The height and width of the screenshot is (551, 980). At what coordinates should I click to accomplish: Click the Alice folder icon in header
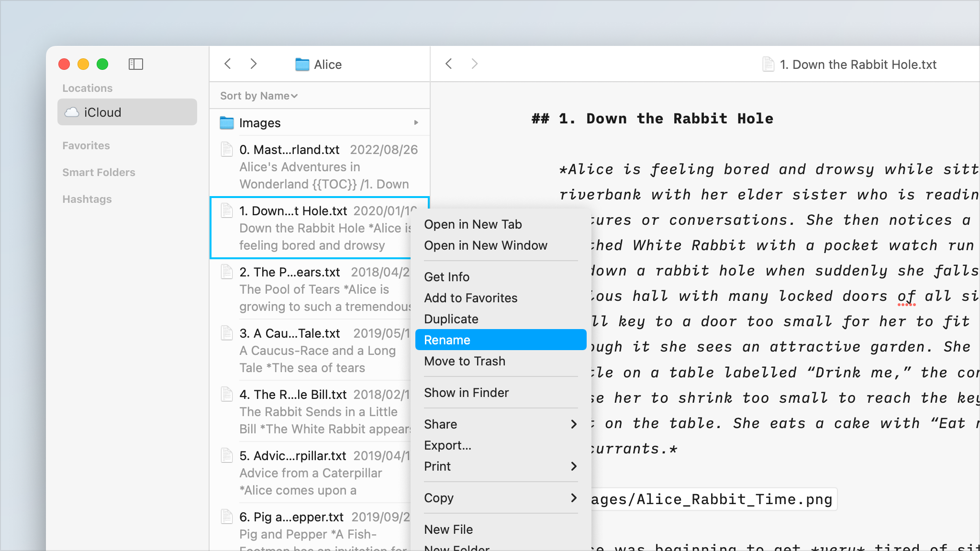tap(302, 64)
